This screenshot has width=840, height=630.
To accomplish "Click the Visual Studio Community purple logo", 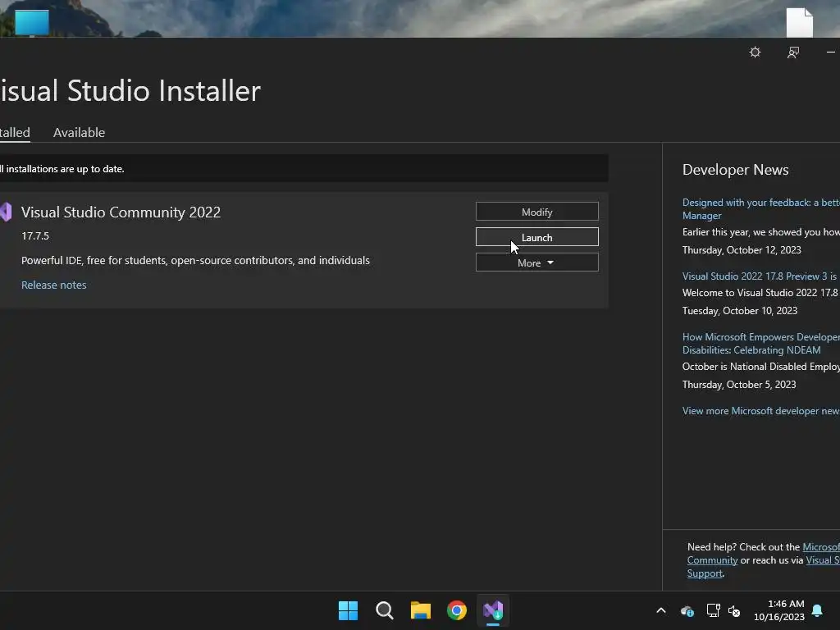I will (6, 212).
